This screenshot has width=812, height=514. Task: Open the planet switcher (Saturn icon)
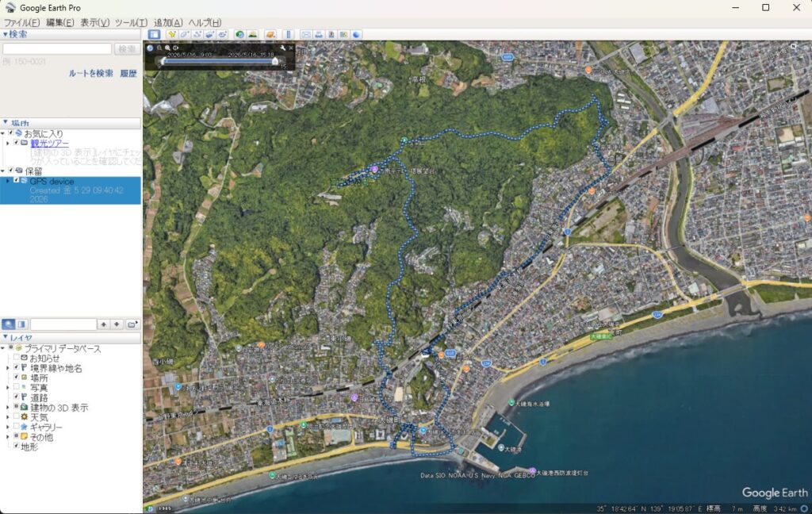coord(270,34)
